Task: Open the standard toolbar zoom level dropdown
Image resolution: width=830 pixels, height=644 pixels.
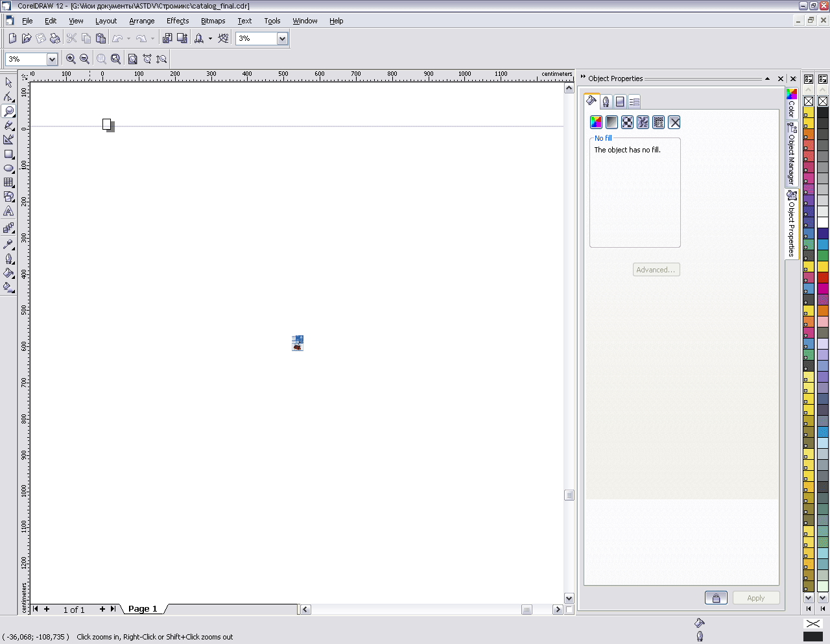Action: 282,38
